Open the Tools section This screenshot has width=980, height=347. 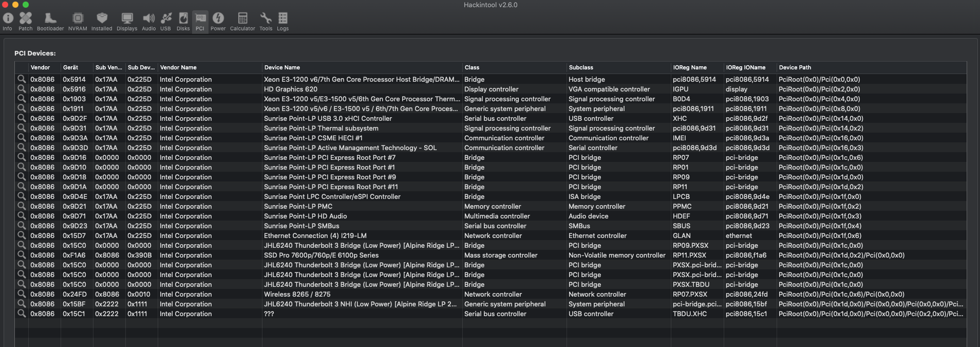click(x=266, y=22)
